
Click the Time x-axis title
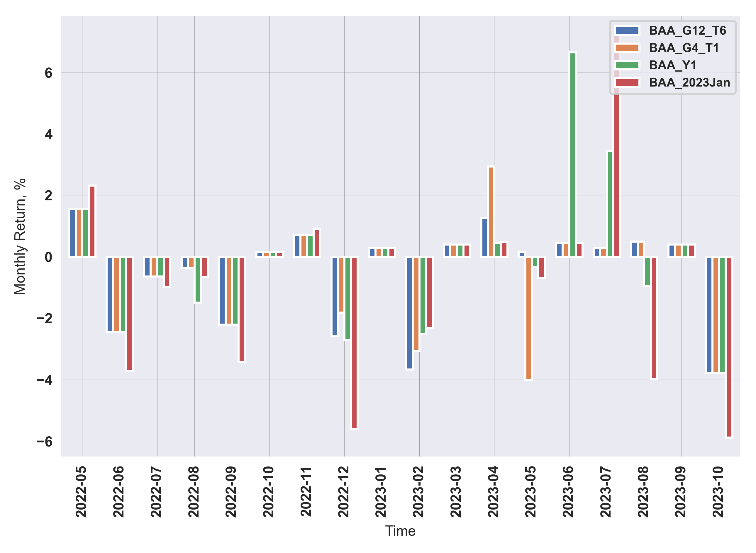tap(400, 531)
